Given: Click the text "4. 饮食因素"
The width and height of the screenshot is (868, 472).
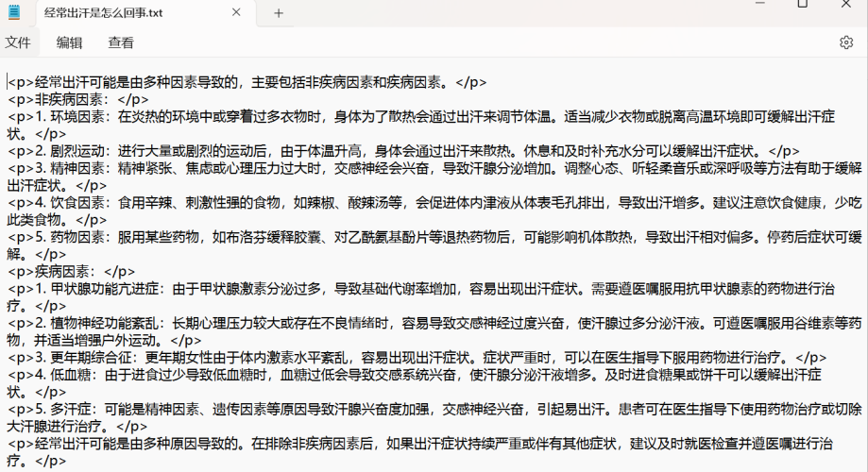Looking at the screenshot, I should (x=70, y=203).
